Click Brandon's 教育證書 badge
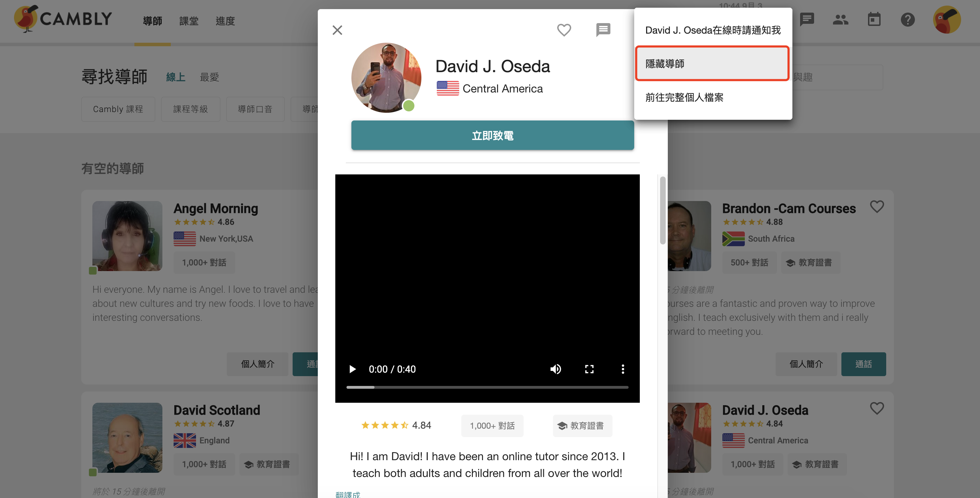The width and height of the screenshot is (980, 498). (810, 262)
